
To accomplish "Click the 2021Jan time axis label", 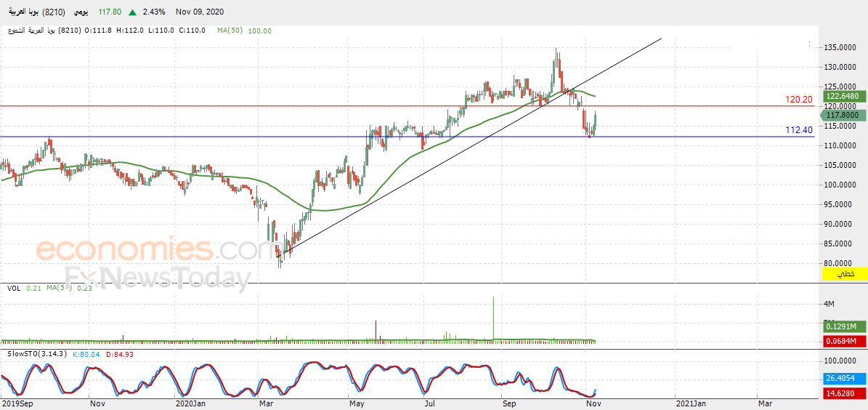I will click(689, 405).
